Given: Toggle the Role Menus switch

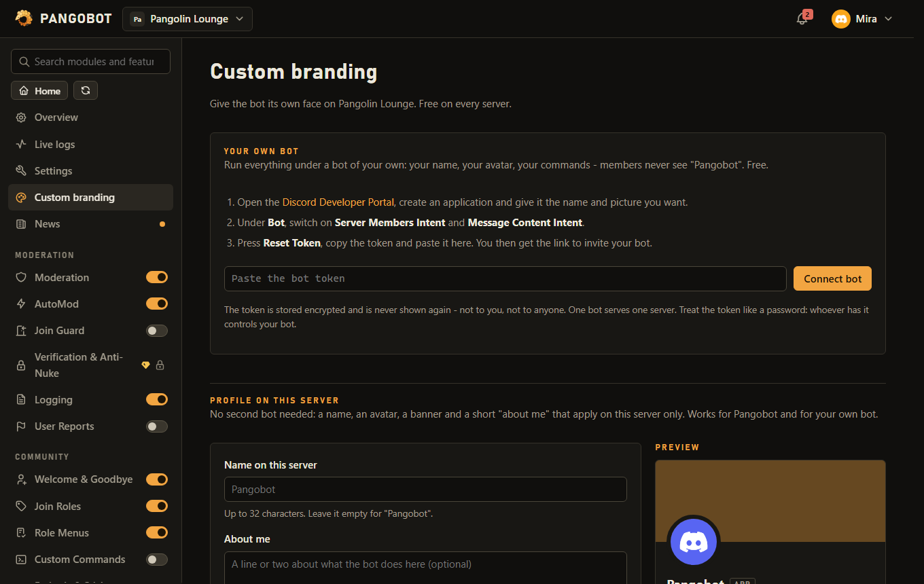Looking at the screenshot, I should coord(157,532).
